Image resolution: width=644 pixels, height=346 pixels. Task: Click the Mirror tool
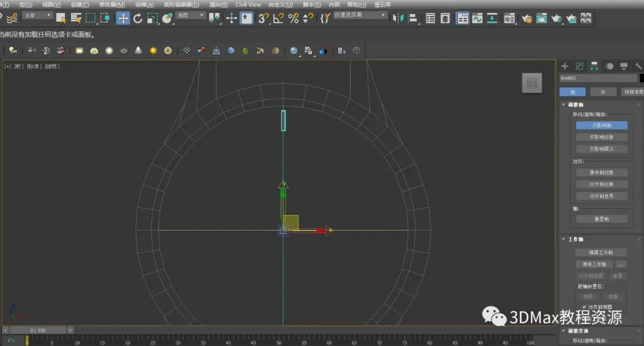[x=398, y=18]
